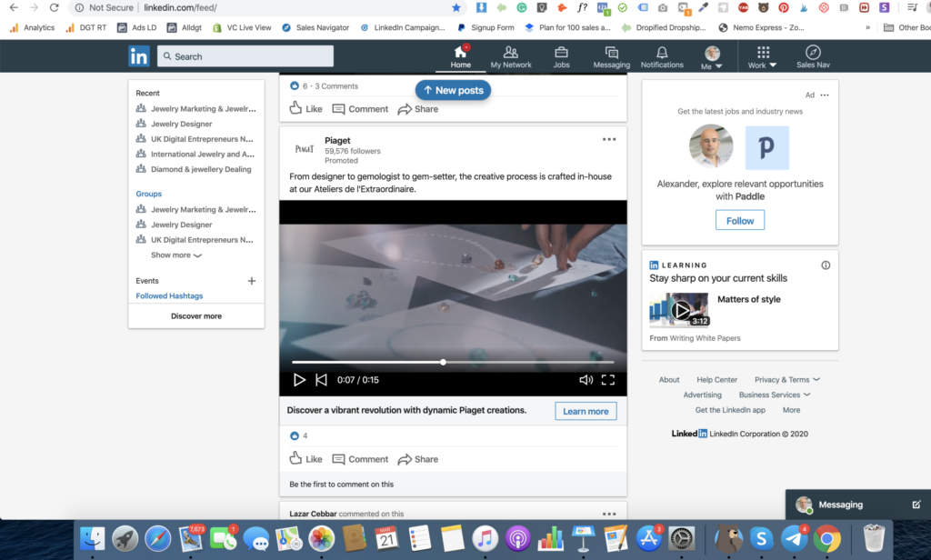Bookmark this page with star icon
The height and width of the screenshot is (560, 931).
point(456,7)
